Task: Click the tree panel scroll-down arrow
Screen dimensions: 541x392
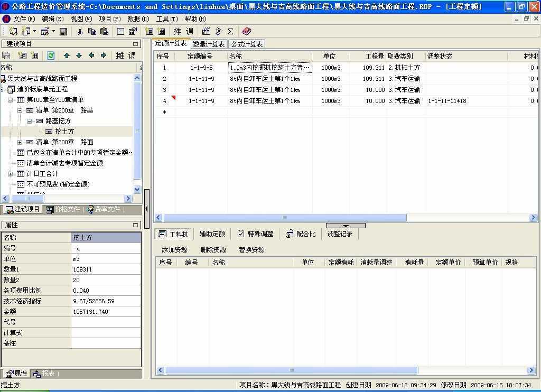Action: [x=137, y=189]
